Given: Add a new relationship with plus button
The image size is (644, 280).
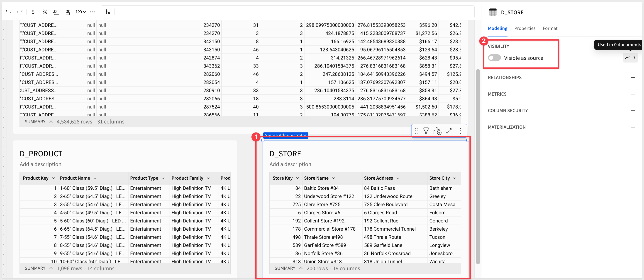Looking at the screenshot, I should pos(633,77).
